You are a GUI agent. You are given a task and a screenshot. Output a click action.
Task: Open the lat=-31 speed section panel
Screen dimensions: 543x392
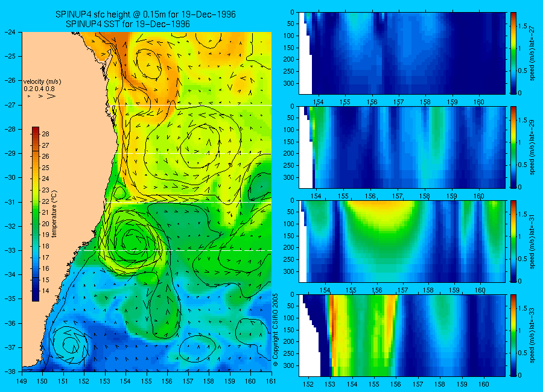point(402,241)
